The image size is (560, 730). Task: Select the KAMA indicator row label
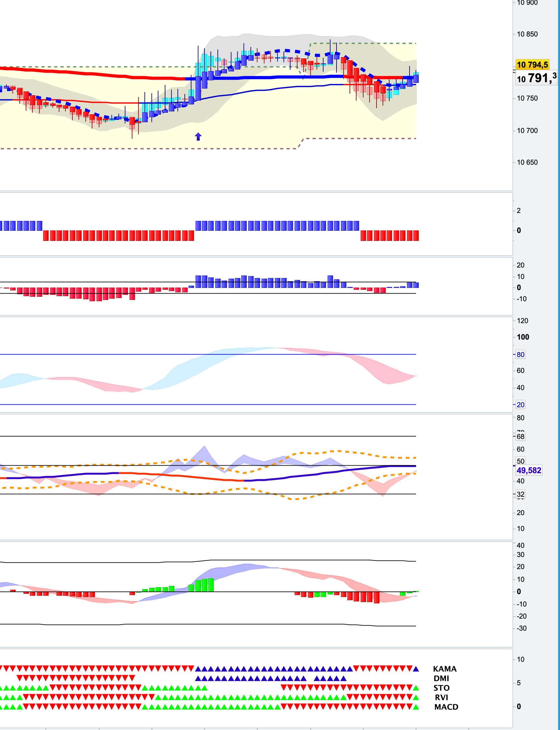[445, 669]
